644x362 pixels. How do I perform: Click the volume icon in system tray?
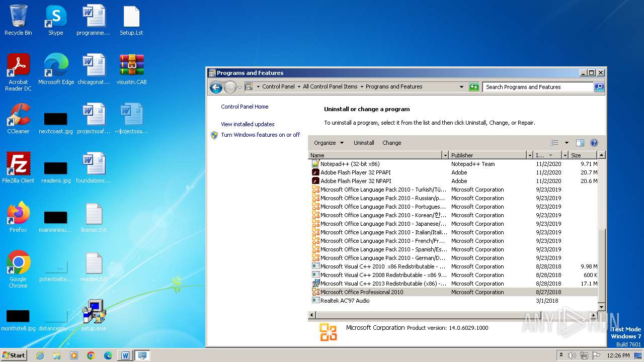572,355
